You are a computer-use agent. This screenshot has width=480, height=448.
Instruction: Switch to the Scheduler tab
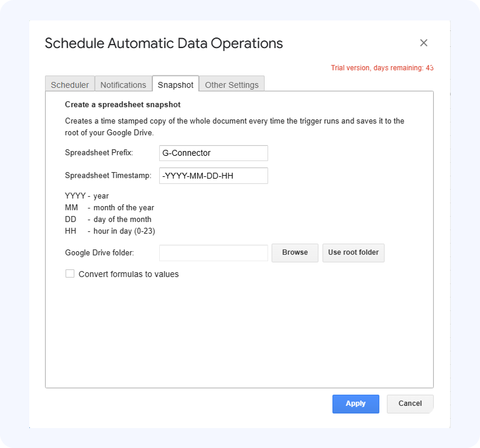70,84
